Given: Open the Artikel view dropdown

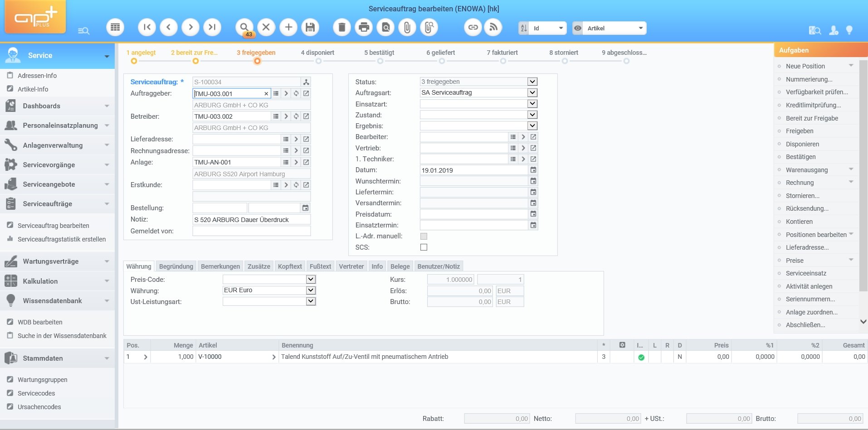Looking at the screenshot, I should [x=641, y=28].
